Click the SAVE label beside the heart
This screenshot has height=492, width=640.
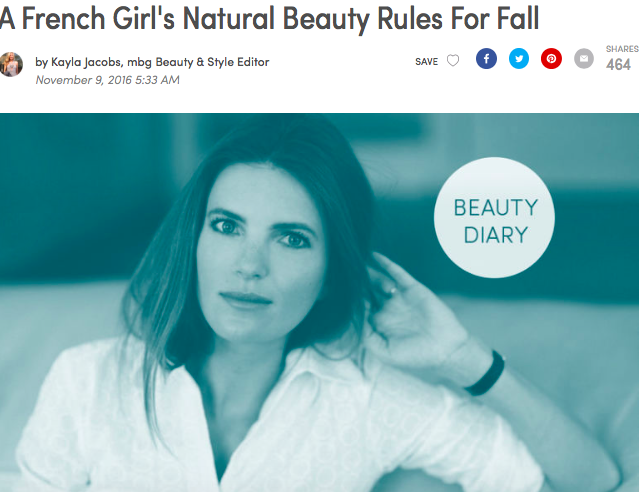(426, 62)
